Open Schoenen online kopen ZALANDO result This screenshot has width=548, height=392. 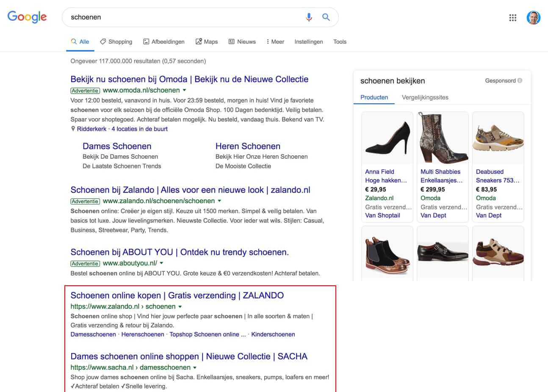177,295
